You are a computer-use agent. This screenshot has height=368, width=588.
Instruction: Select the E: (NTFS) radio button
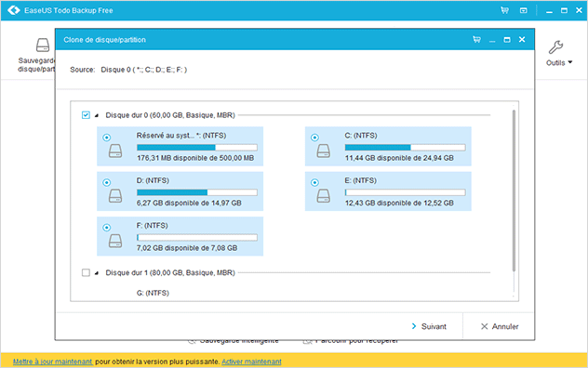pyautogui.click(x=314, y=182)
